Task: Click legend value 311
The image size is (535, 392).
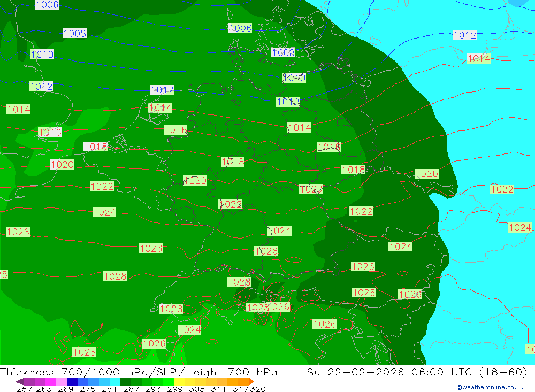Action: pyautogui.click(x=218, y=389)
